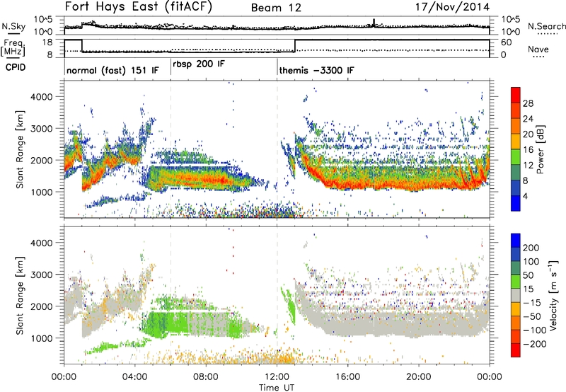
Task: Click the 3000 range label in velocity panel
Action: click(42, 275)
